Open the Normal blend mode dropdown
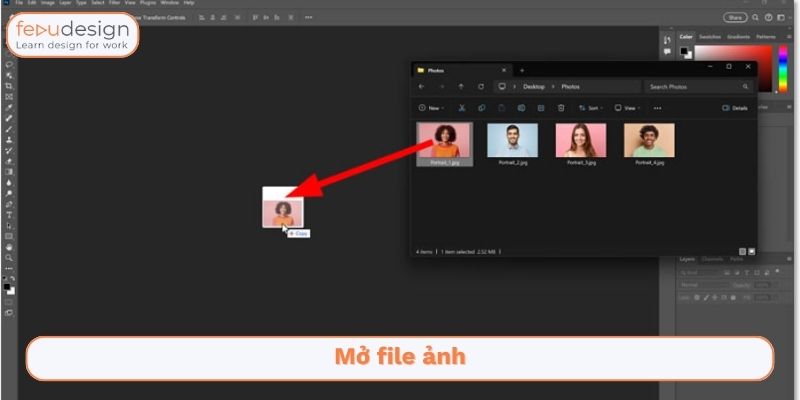This screenshot has width=800, height=400. point(704,285)
